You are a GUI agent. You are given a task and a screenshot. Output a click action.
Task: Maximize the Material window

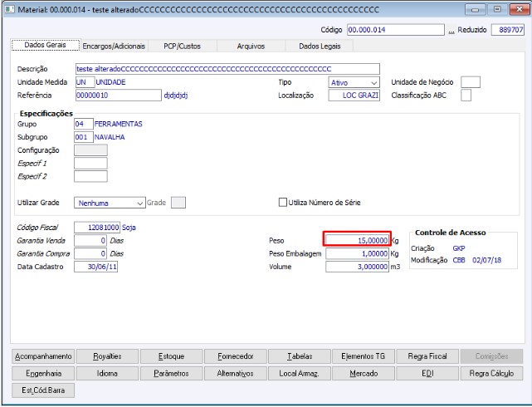click(497, 9)
